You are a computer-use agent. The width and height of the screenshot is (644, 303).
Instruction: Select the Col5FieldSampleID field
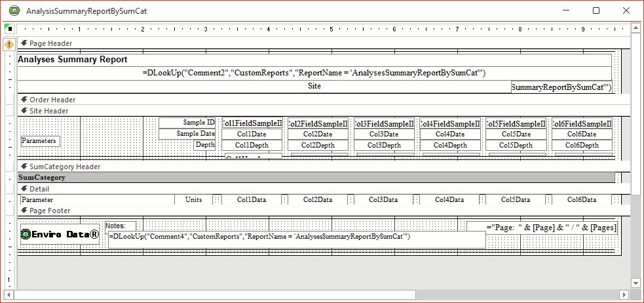[516, 123]
